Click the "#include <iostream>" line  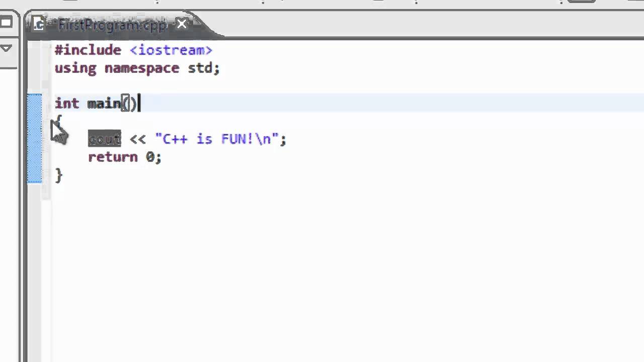pyautogui.click(x=133, y=50)
